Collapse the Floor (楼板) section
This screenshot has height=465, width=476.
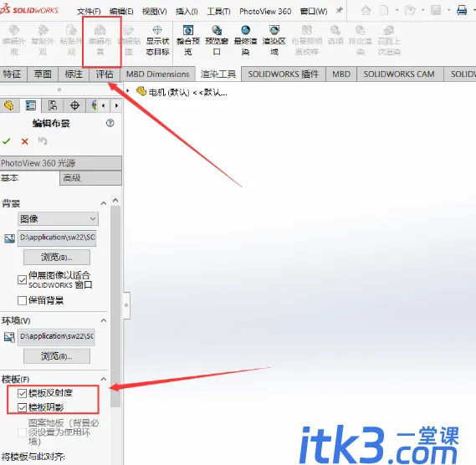click(x=104, y=379)
